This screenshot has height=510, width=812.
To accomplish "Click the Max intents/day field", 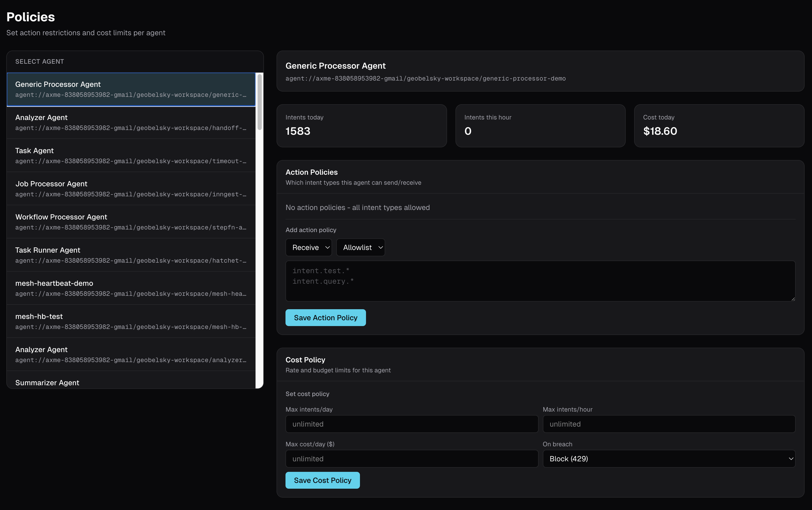I will click(412, 424).
